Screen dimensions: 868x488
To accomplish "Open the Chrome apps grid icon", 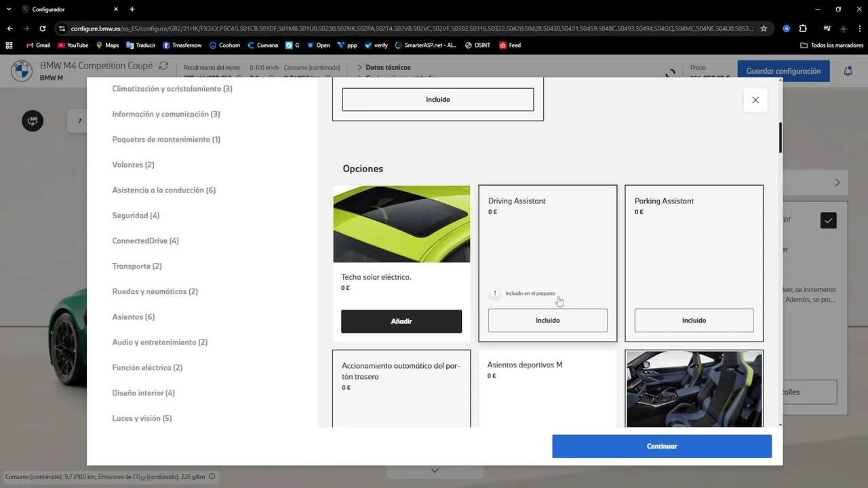I will 9,45.
